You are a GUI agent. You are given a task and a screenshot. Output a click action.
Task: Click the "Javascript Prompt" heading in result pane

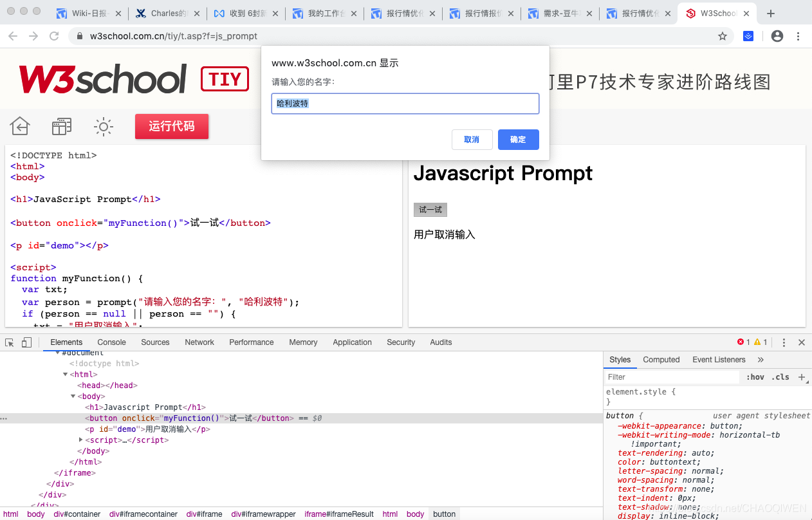pyautogui.click(x=503, y=173)
